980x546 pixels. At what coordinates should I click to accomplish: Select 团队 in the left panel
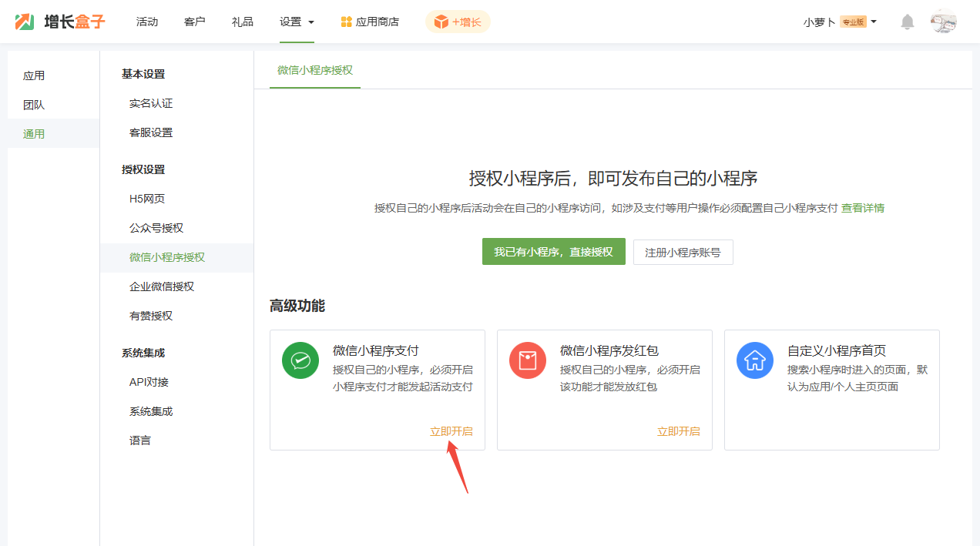(34, 105)
